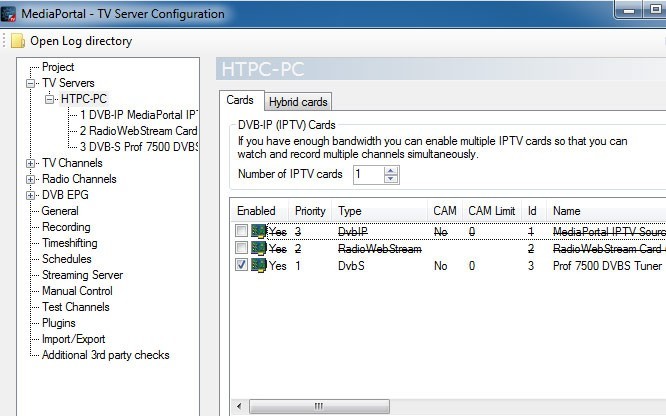
Task: Increase the number of IPTV cards
Action: point(391,170)
